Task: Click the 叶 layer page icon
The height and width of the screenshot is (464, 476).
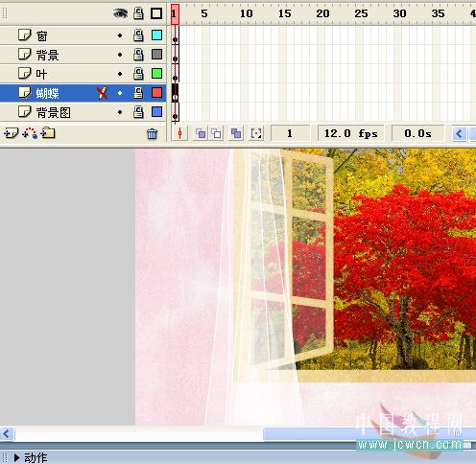Action: (x=25, y=73)
